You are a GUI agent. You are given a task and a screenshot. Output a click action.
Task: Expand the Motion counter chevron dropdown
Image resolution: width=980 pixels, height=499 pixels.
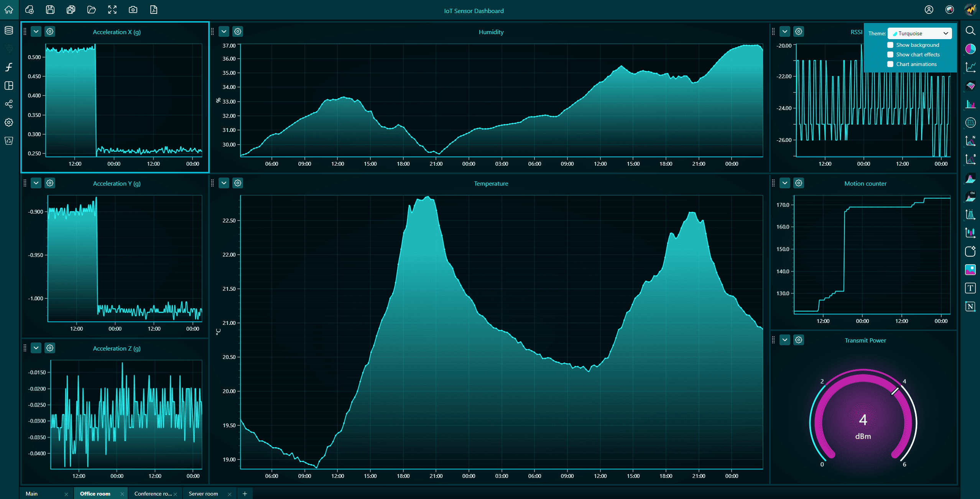pos(785,183)
